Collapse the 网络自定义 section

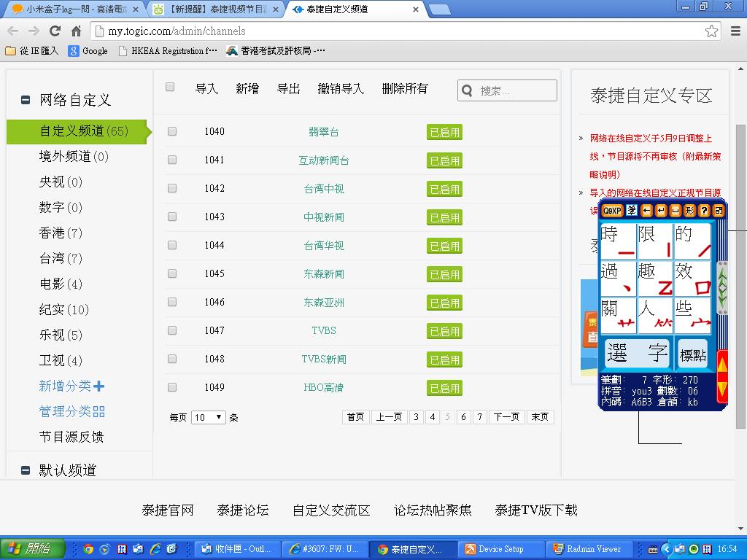pyautogui.click(x=26, y=100)
